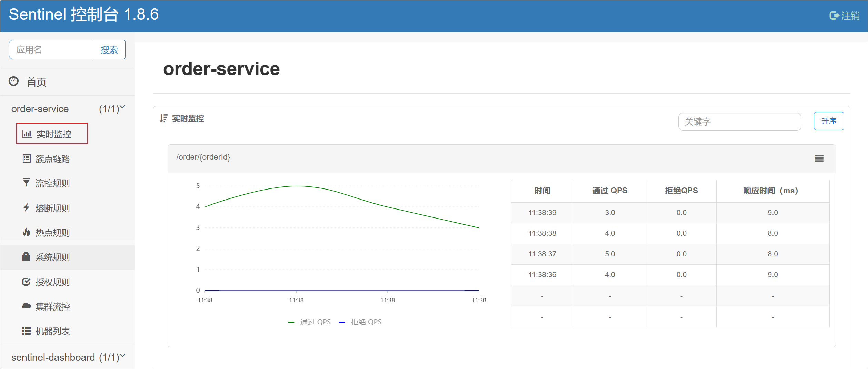Toggle the 拒绝 QPS legend entry
The height and width of the screenshot is (369, 868).
point(360,322)
